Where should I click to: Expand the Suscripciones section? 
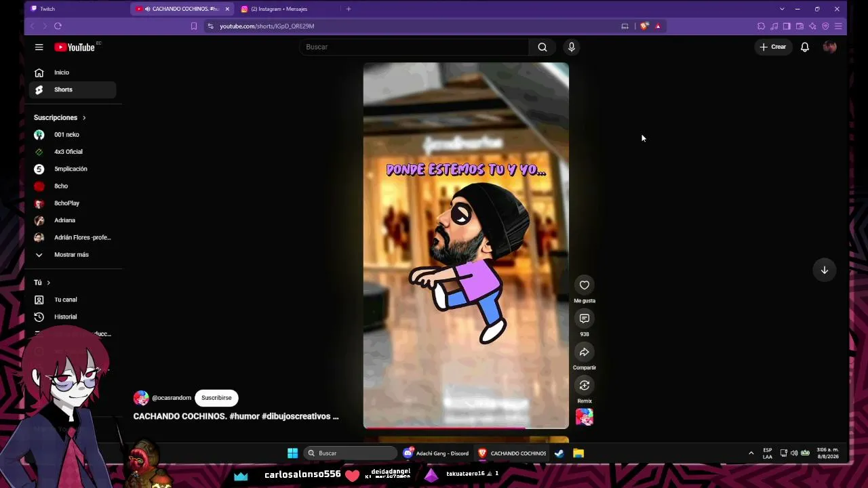pos(60,118)
